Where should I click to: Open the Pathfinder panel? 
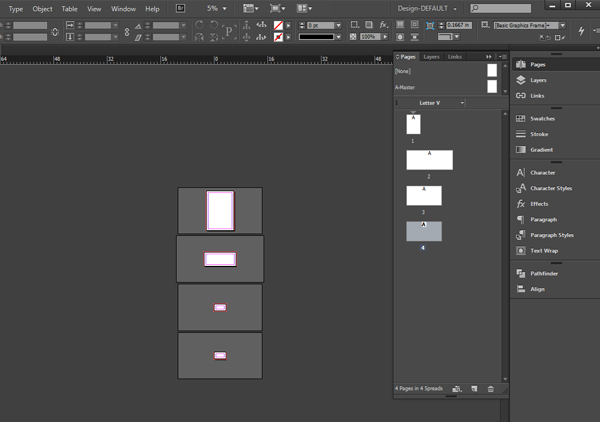536,274
